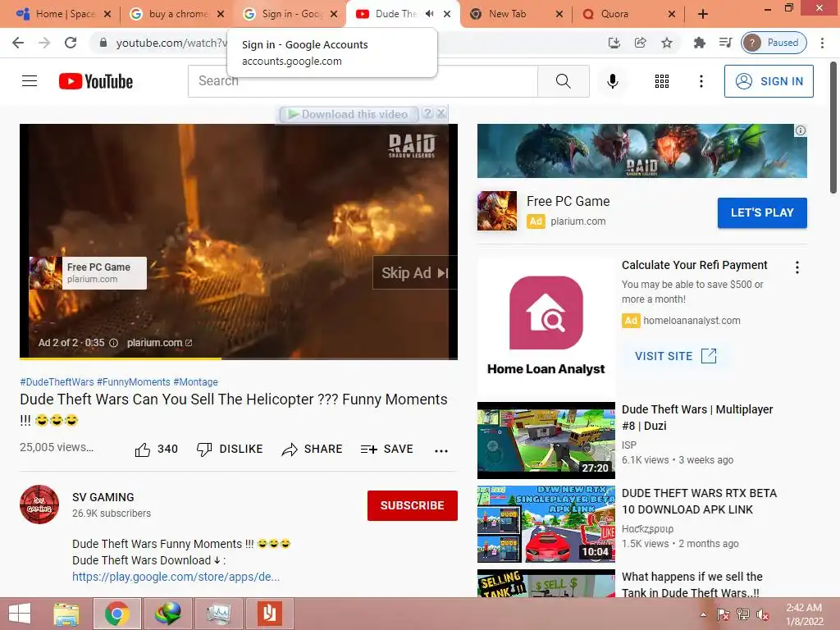
Task: Open the YouTube apps grid
Action: tap(662, 81)
